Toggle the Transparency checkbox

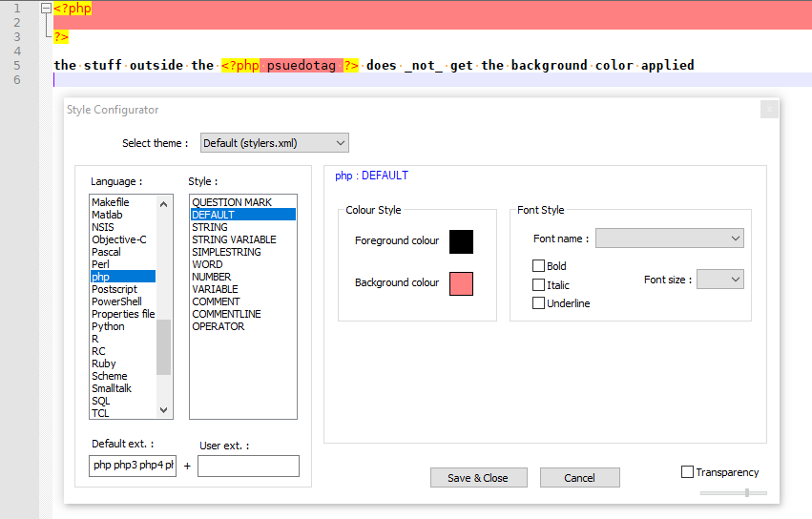point(687,472)
